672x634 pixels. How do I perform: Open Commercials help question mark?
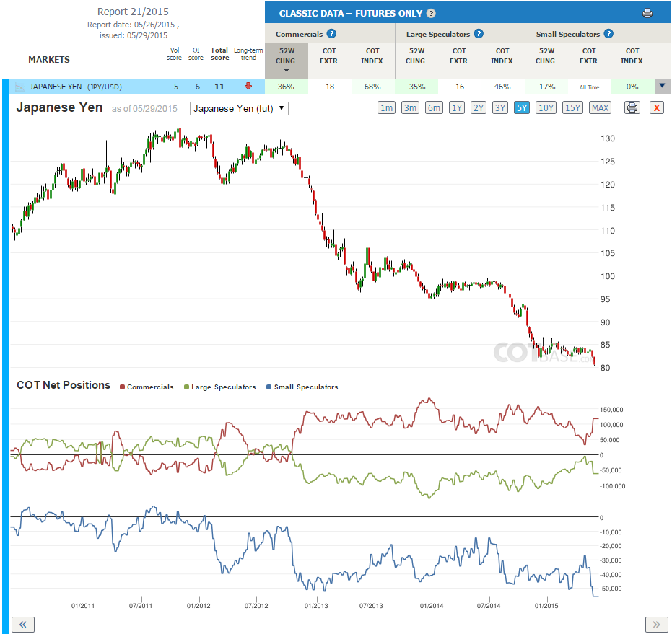[x=331, y=33]
